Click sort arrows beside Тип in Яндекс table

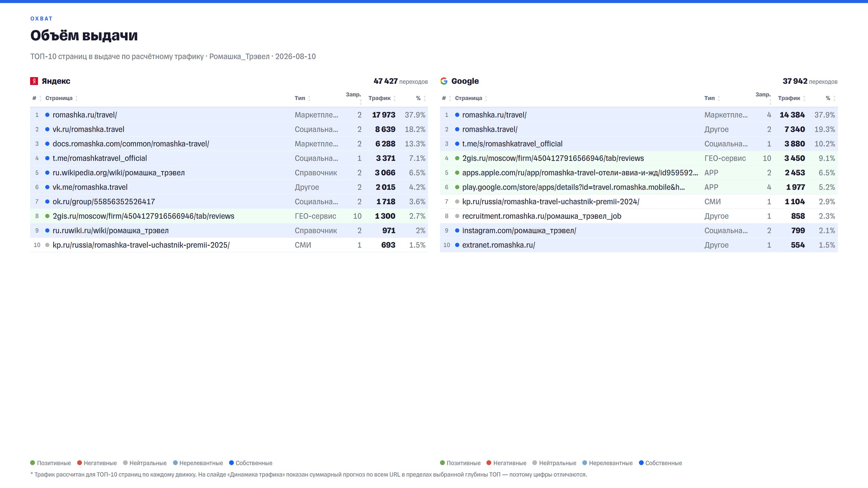click(309, 98)
